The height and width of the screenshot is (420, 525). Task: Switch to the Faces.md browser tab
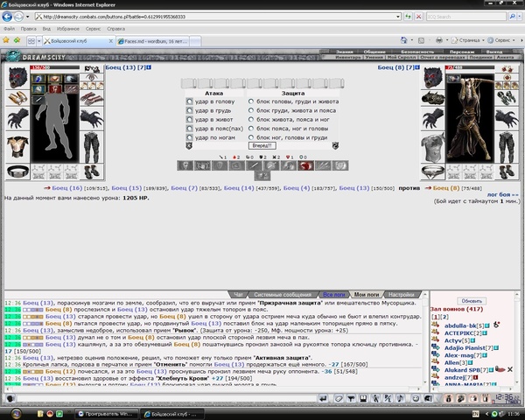pyautogui.click(x=154, y=41)
